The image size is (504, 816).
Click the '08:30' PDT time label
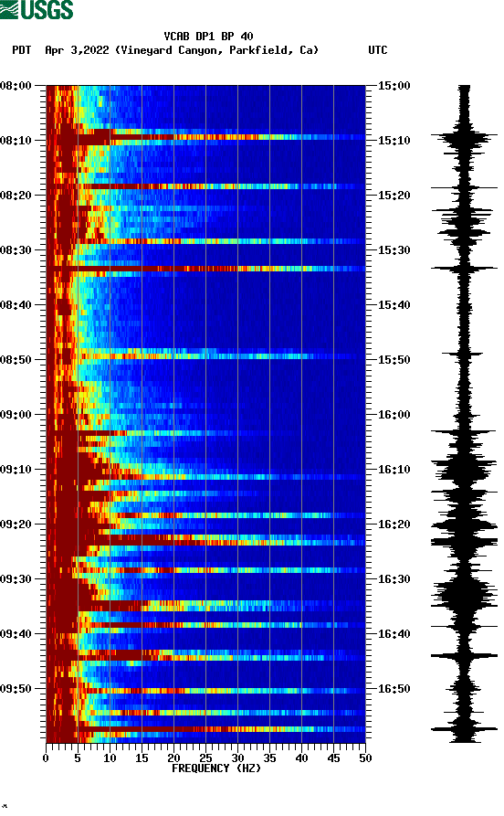point(16,250)
